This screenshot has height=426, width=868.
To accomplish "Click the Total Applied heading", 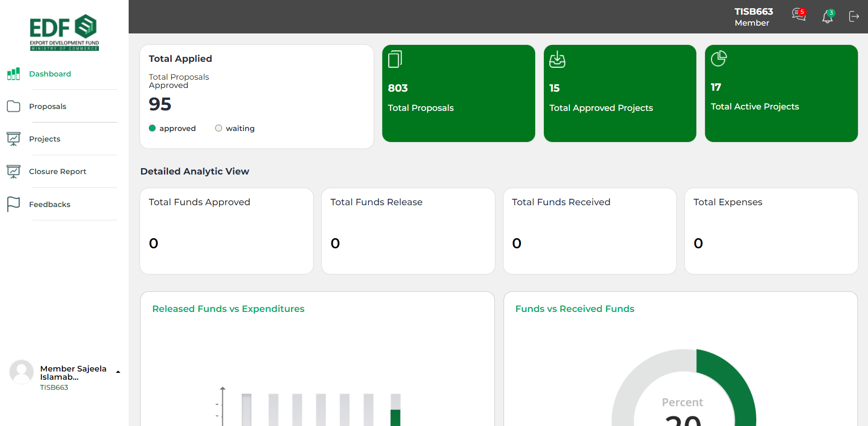I will click(180, 59).
